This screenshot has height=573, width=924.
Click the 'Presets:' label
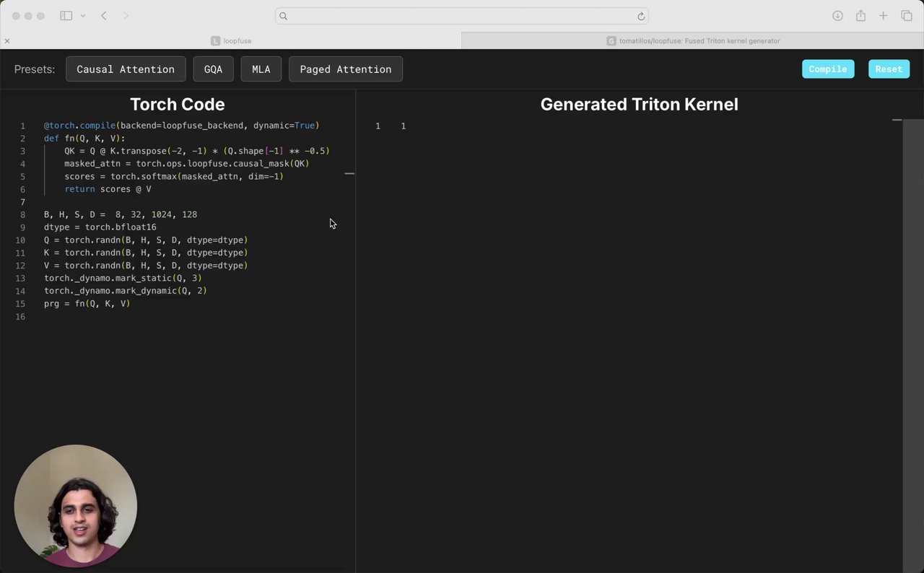[35, 69]
